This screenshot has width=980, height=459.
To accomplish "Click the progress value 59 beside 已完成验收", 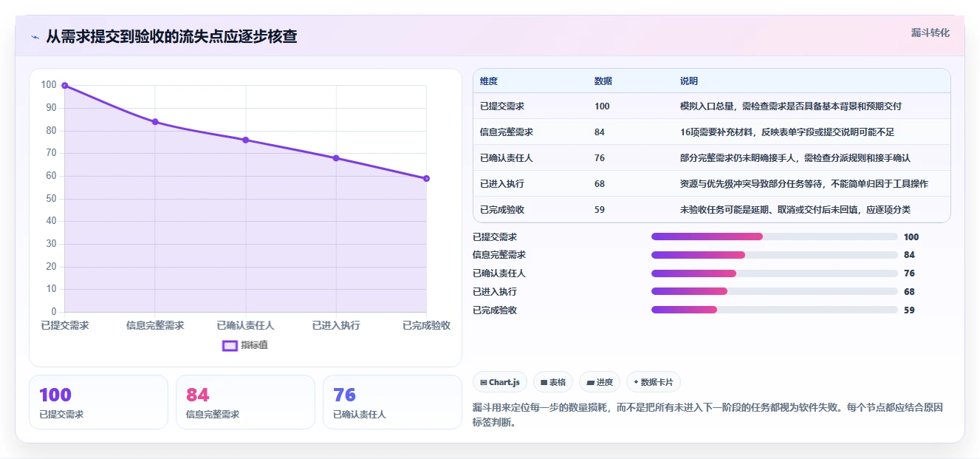I will pyautogui.click(x=909, y=310).
